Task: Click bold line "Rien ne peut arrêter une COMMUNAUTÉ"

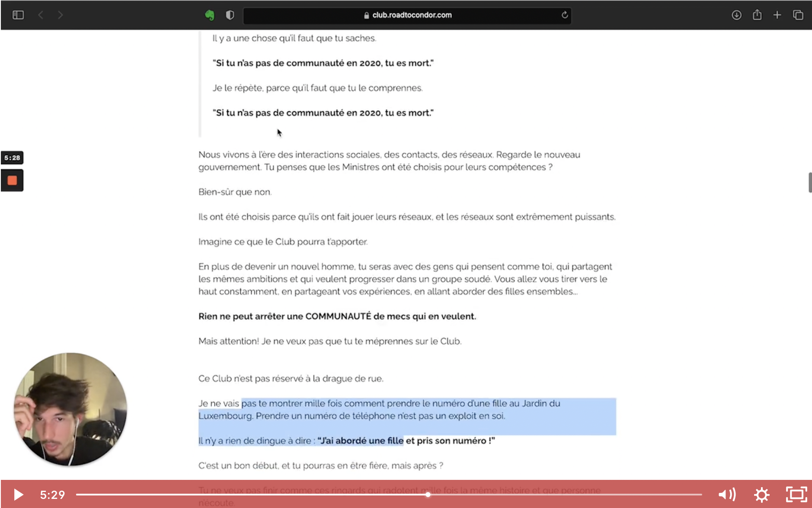Action: tap(337, 316)
